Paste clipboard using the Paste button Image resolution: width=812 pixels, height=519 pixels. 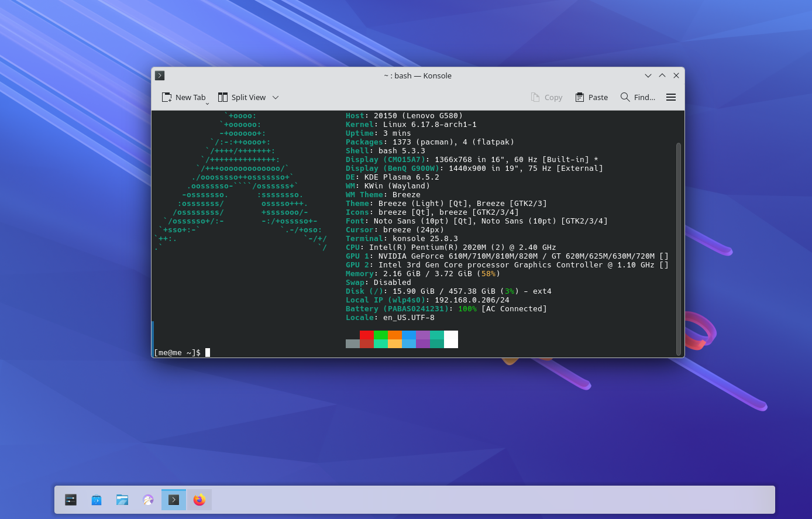(x=591, y=97)
